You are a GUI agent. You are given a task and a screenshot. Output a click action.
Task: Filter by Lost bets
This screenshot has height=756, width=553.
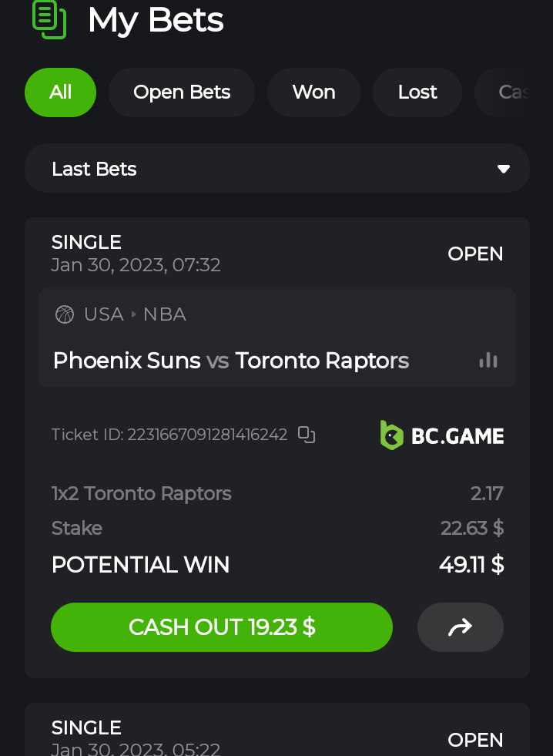pyautogui.click(x=417, y=92)
